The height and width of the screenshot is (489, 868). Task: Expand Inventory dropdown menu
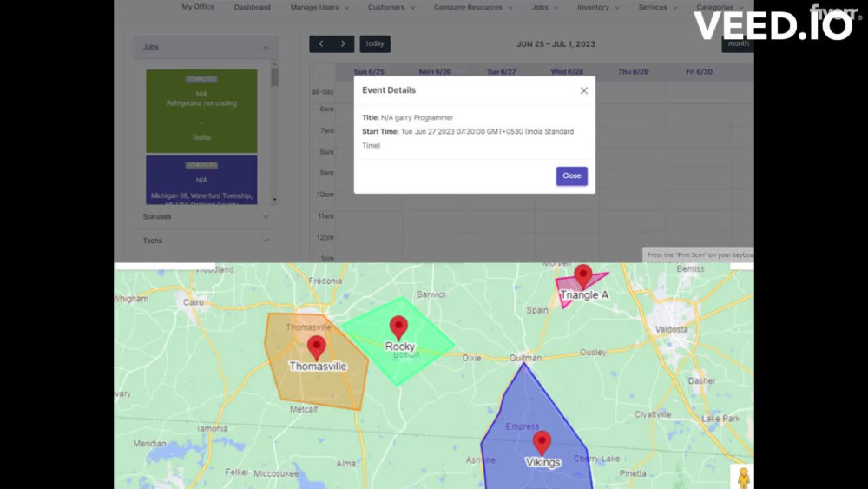coord(598,7)
